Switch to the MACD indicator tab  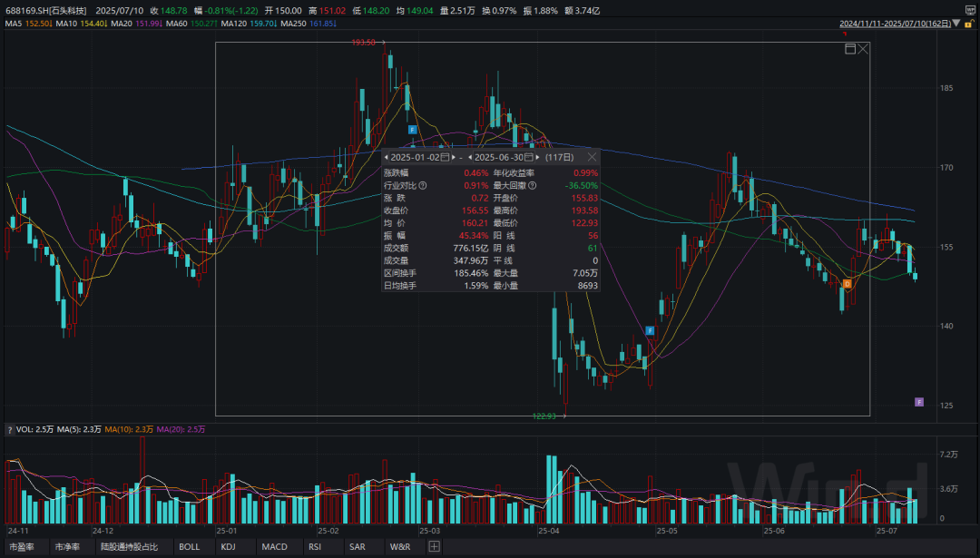pyautogui.click(x=274, y=547)
